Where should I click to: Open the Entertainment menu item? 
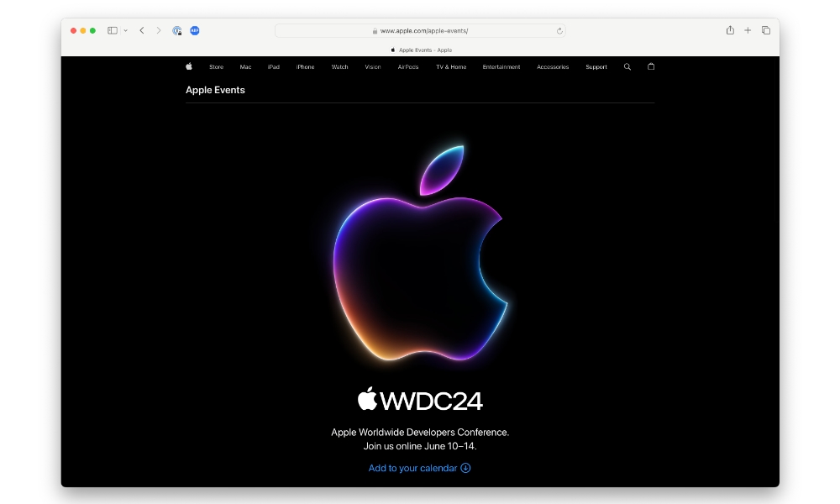pyautogui.click(x=501, y=67)
